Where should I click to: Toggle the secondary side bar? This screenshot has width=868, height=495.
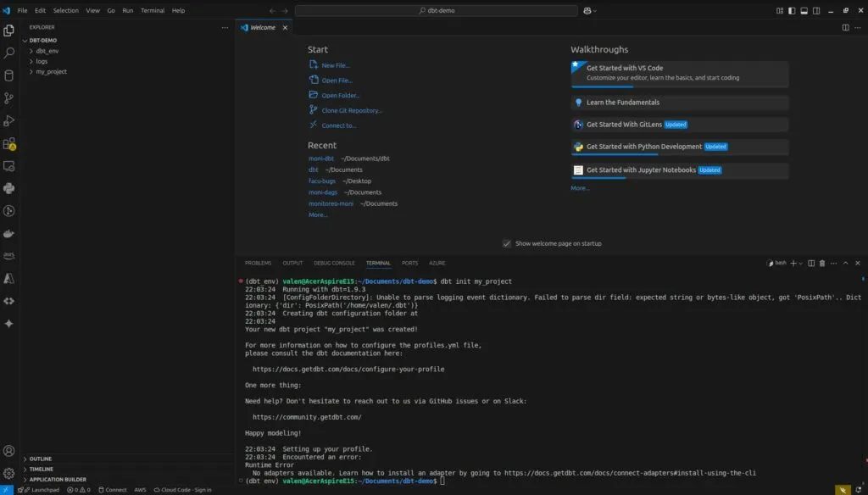click(x=816, y=10)
